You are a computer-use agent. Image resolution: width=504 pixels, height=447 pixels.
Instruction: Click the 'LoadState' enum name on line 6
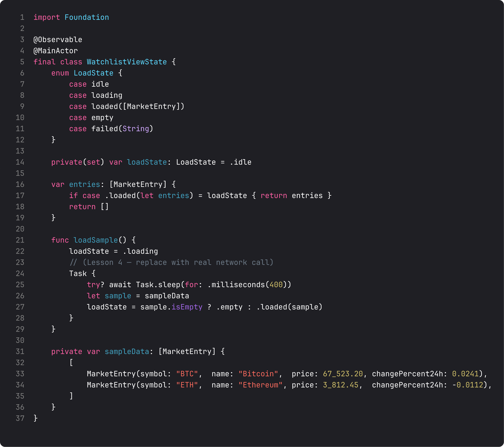pyautogui.click(x=93, y=73)
